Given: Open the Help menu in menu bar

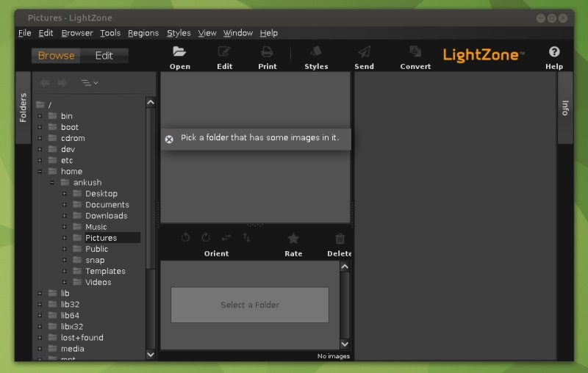Looking at the screenshot, I should 269,33.
